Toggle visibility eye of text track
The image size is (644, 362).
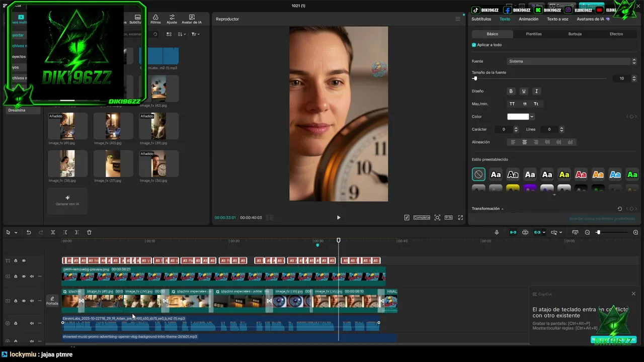pyautogui.click(x=24, y=260)
